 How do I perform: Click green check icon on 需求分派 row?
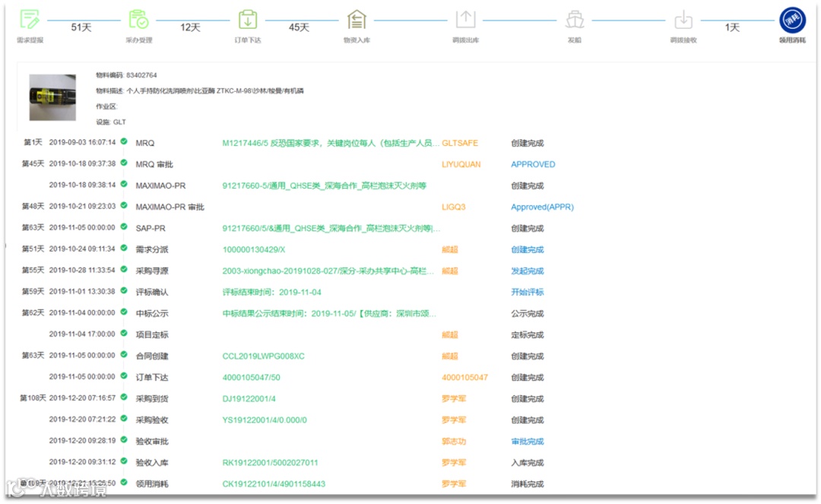(x=124, y=248)
